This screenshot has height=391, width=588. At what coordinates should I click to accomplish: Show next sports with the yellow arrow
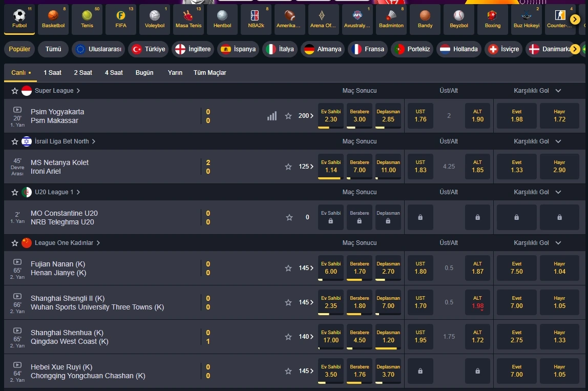tap(575, 19)
